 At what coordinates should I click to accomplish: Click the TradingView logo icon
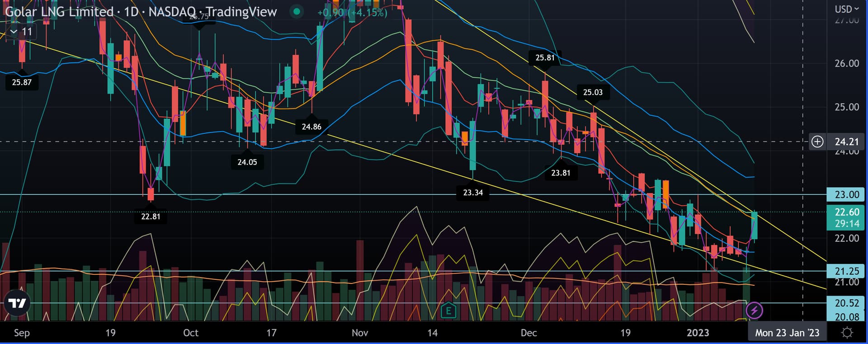click(x=17, y=303)
